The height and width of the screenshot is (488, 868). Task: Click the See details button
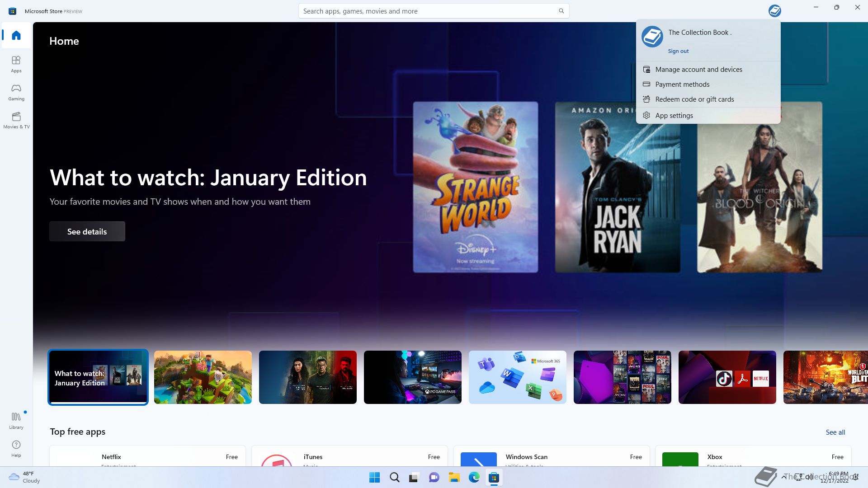point(87,231)
